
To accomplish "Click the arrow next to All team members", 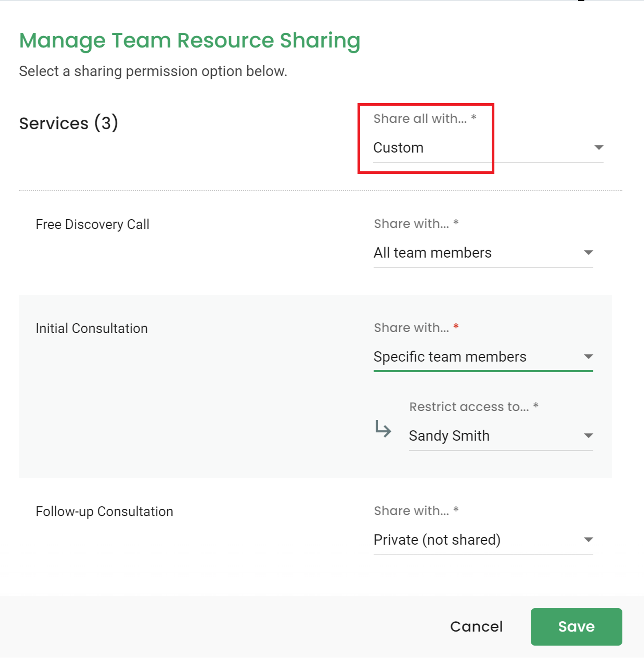I will click(x=588, y=253).
